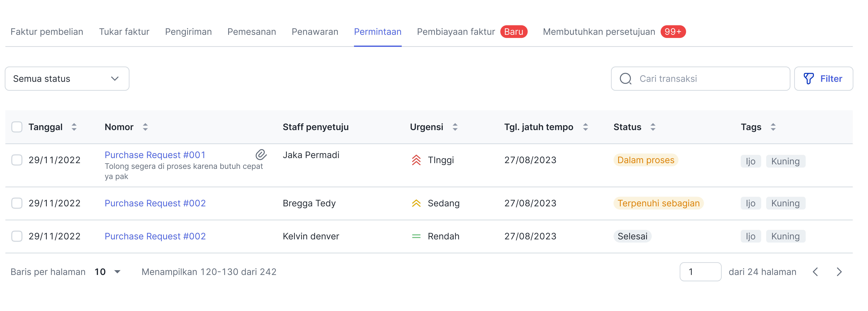This screenshot has width=868, height=311.
Task: Click Bregga Tedy staff name
Action: pyautogui.click(x=309, y=203)
